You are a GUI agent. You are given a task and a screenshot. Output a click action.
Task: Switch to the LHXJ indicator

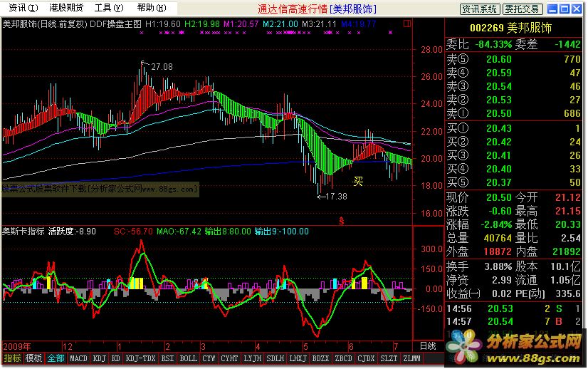point(298,358)
